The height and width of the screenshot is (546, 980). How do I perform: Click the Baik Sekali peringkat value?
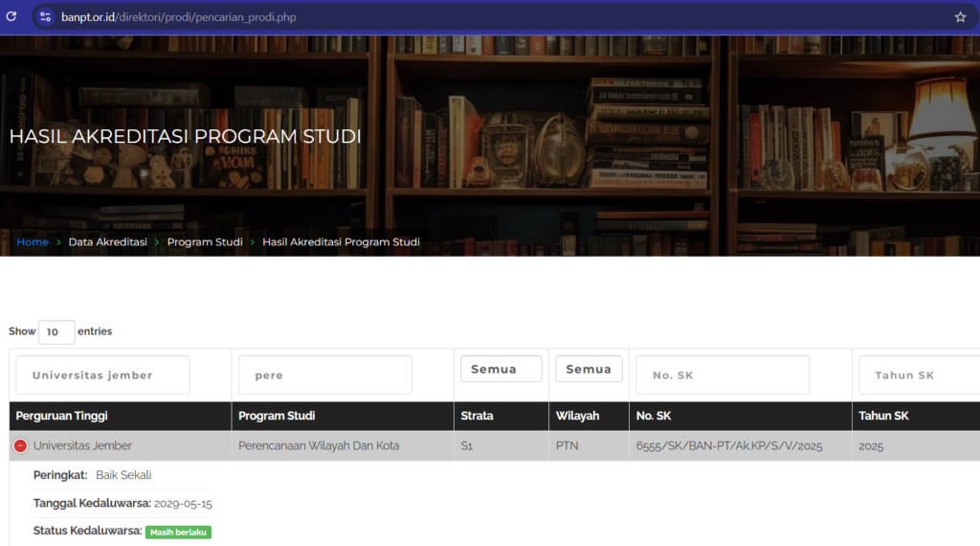point(123,475)
